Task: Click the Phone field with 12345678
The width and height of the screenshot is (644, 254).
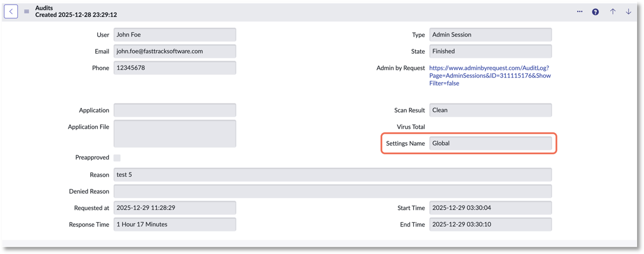Action: pos(175,68)
